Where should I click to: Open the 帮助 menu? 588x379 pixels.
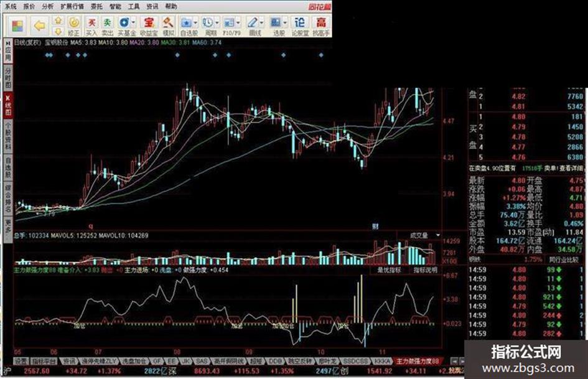click(x=171, y=6)
